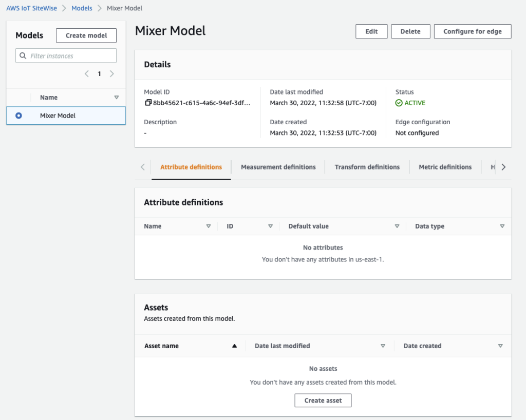Sort assets ascending by Asset name arrow

coord(234,346)
